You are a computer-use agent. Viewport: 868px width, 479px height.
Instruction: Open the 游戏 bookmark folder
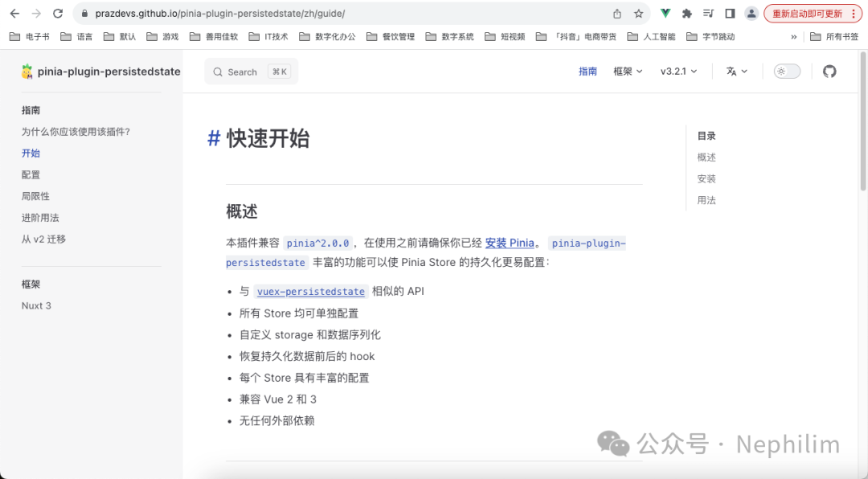(162, 36)
